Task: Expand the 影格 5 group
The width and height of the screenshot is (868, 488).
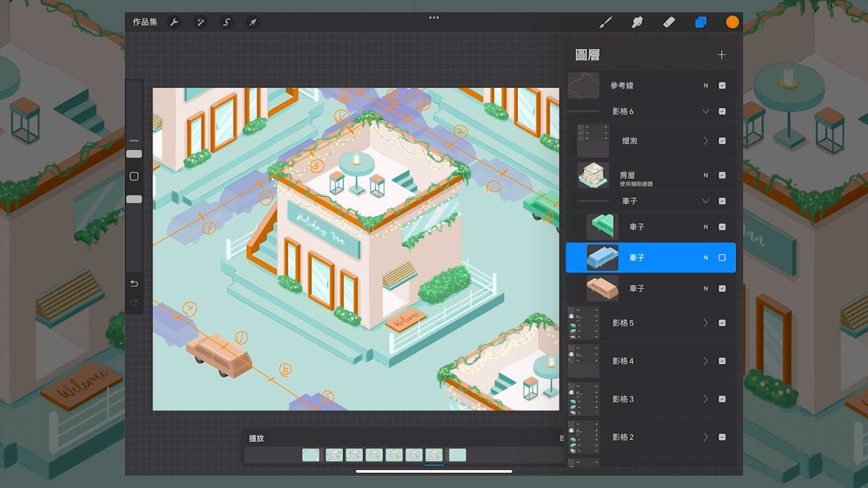Action: coord(705,323)
